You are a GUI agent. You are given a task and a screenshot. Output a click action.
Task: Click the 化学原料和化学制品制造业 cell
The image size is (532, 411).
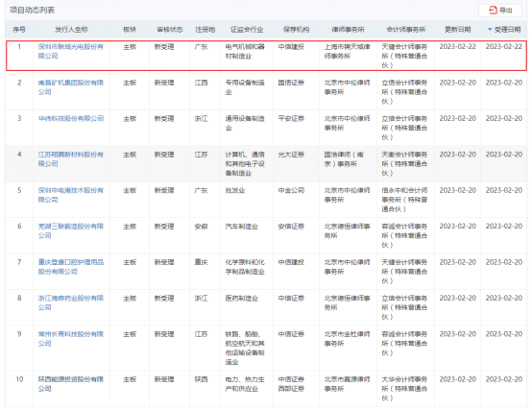(x=245, y=267)
